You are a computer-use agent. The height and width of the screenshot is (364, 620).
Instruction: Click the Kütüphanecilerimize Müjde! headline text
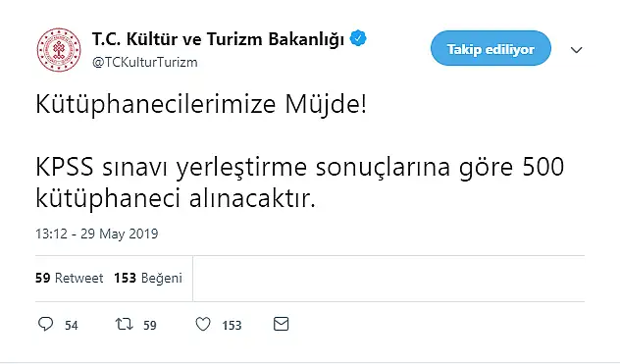[x=201, y=105]
